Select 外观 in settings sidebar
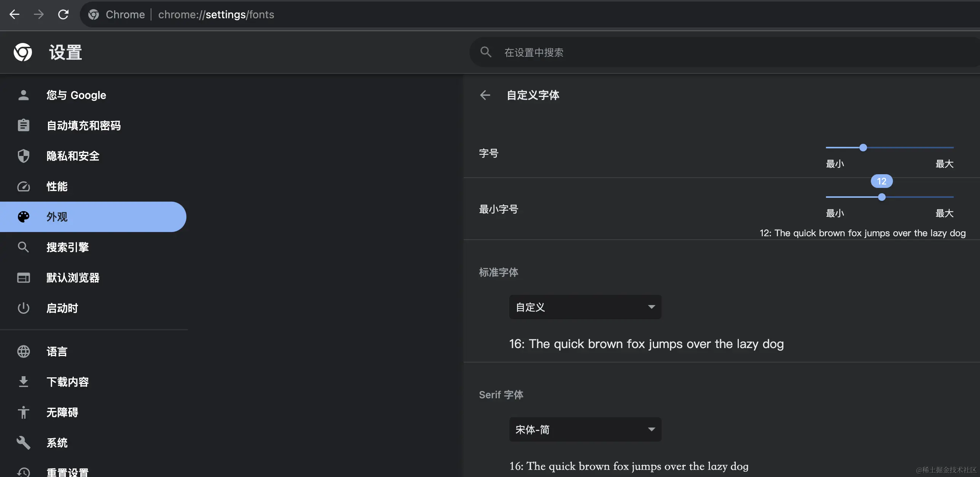 [93, 217]
